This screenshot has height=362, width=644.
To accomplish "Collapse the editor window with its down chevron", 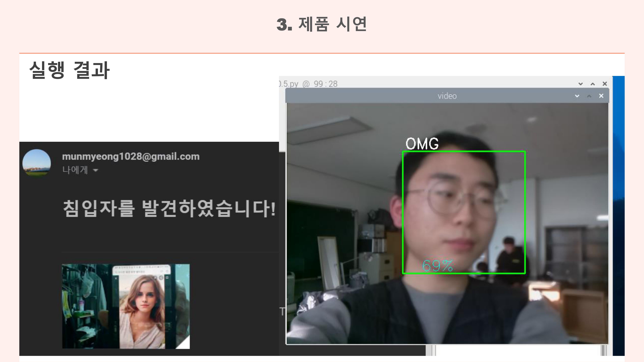I will 581,84.
